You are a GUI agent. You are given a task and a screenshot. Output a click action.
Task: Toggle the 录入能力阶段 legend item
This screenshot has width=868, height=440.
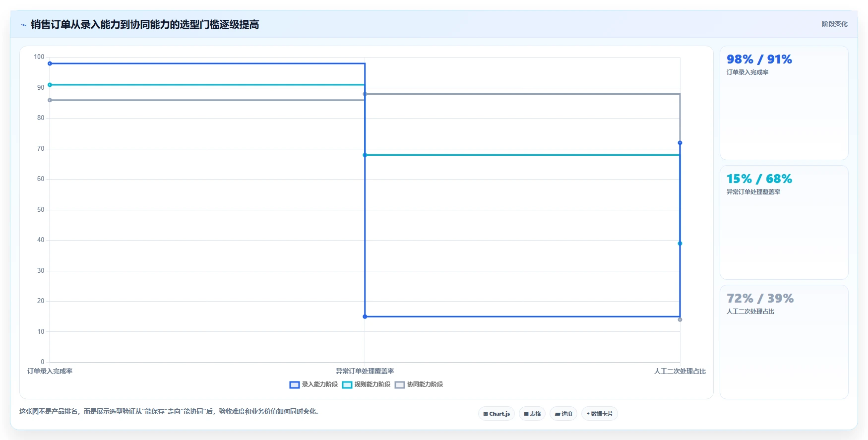[313, 384]
